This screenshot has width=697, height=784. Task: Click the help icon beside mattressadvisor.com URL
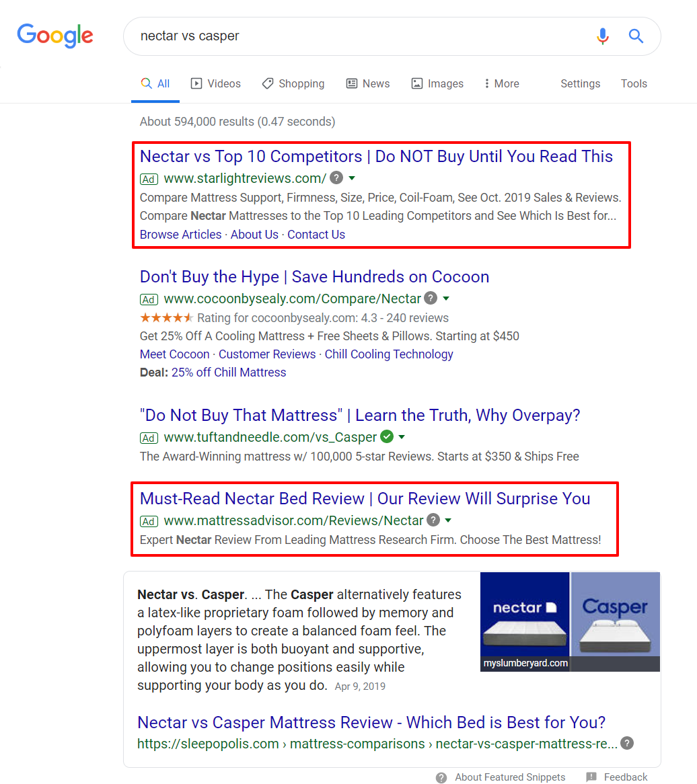(x=433, y=520)
